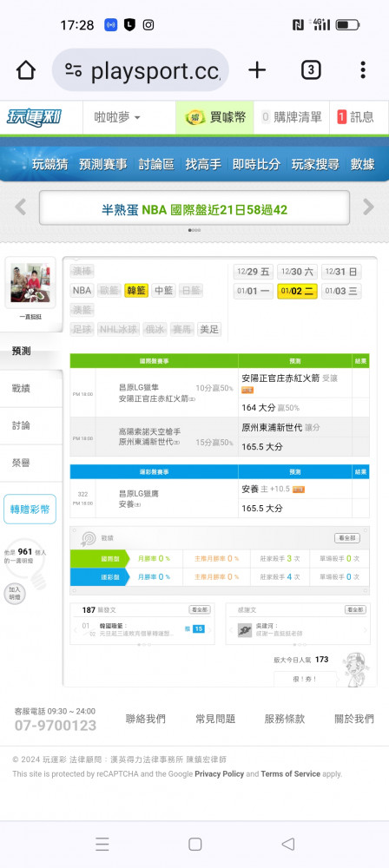Image resolution: width=389 pixels, height=868 pixels.
Task: Click the user profile photo thumbnail
Action: tap(30, 282)
